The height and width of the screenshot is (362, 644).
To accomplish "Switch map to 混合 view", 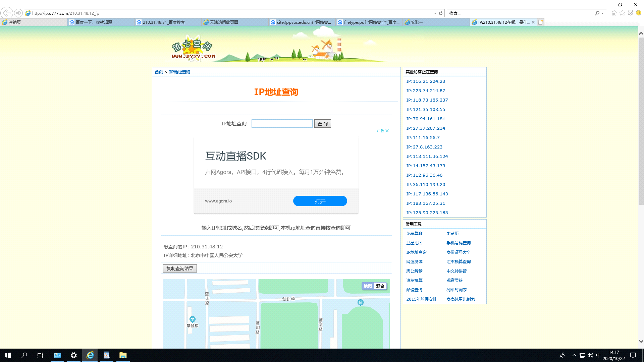I will pos(380,286).
